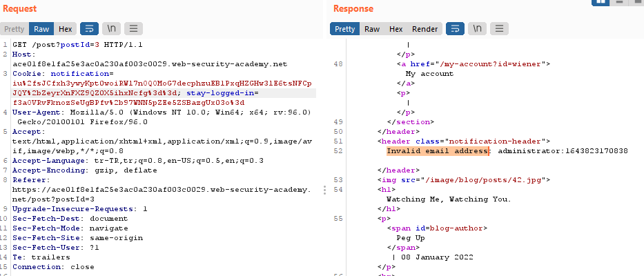Screen dimensions: 644x276
Task: Click the 'Gecko/20100101 Firefox/96.0' text
Action: click(82, 122)
